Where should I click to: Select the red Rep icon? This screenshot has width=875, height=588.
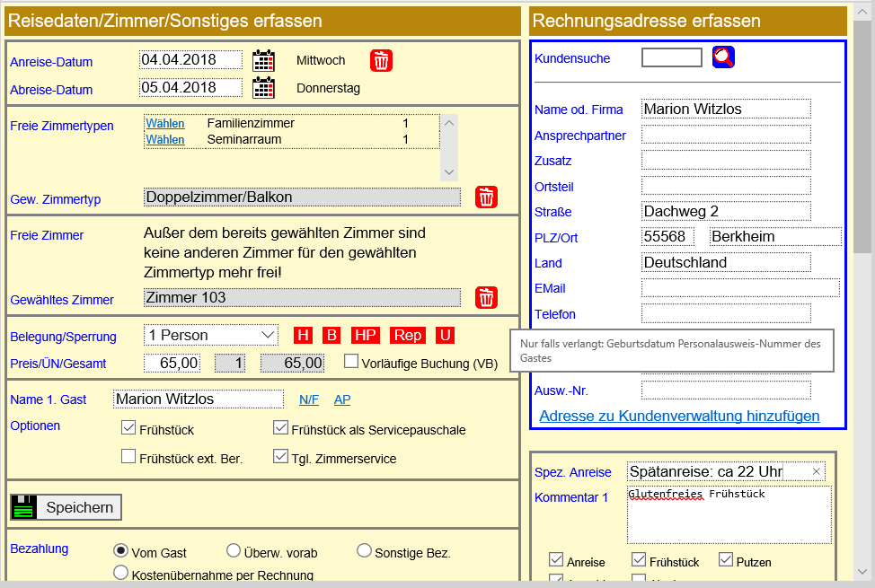[407, 334]
